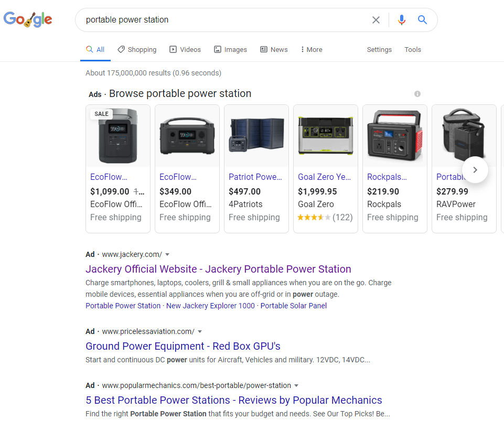Click the ads info circle icon

(x=417, y=94)
